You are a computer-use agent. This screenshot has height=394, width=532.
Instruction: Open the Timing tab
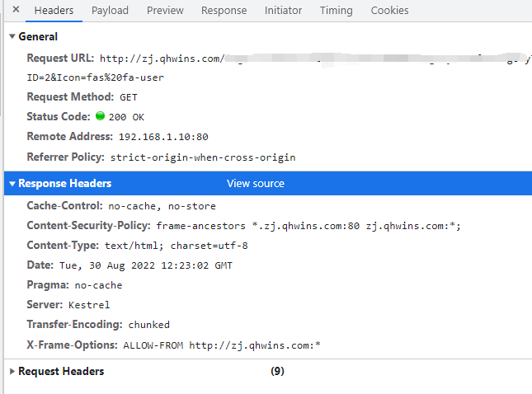pyautogui.click(x=336, y=11)
